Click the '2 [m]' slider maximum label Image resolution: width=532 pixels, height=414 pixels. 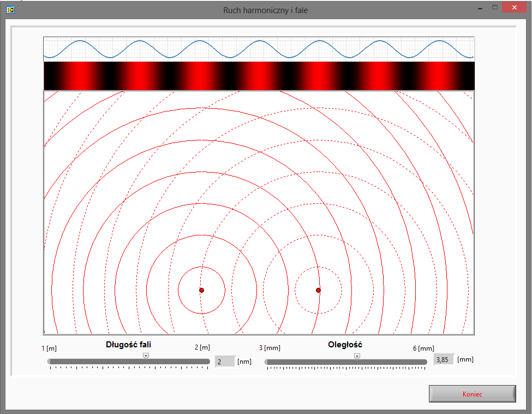click(x=202, y=347)
